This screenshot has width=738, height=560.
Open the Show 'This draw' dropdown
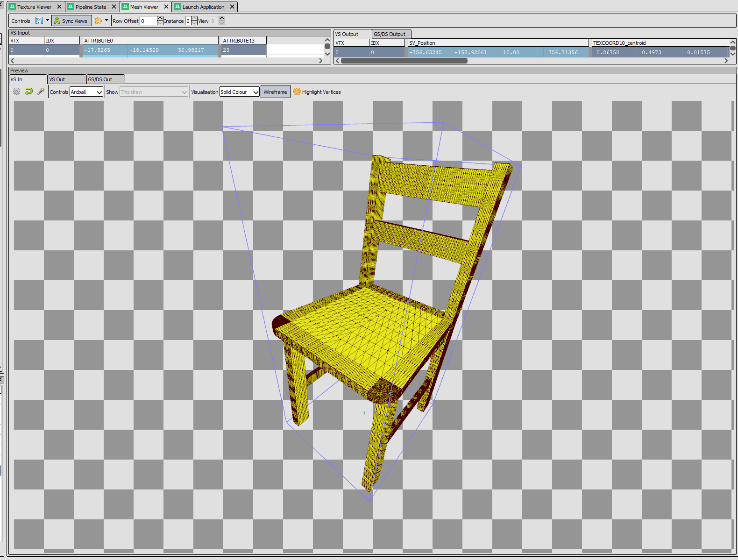coord(154,92)
